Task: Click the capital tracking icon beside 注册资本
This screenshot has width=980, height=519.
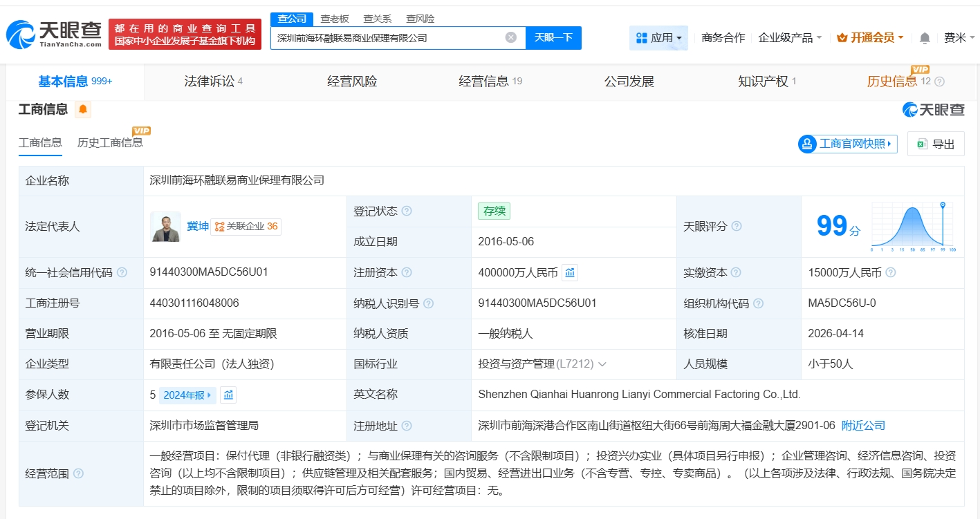Action: [569, 272]
